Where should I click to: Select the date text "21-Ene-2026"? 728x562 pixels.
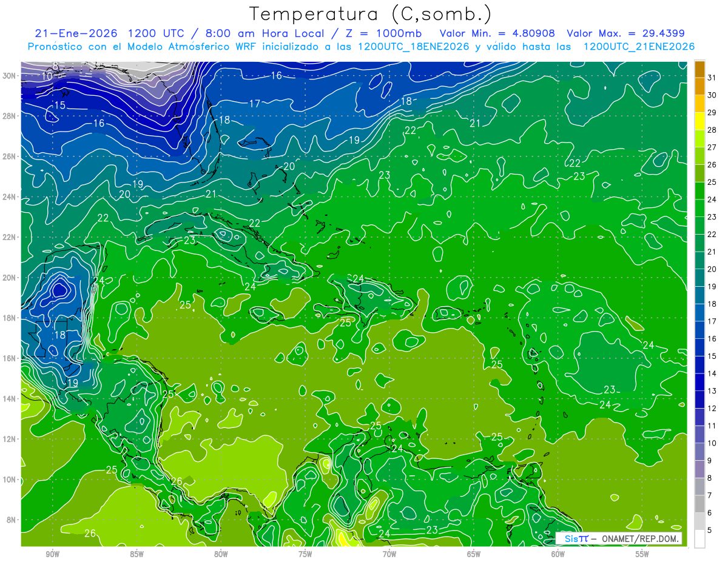pyautogui.click(x=76, y=33)
